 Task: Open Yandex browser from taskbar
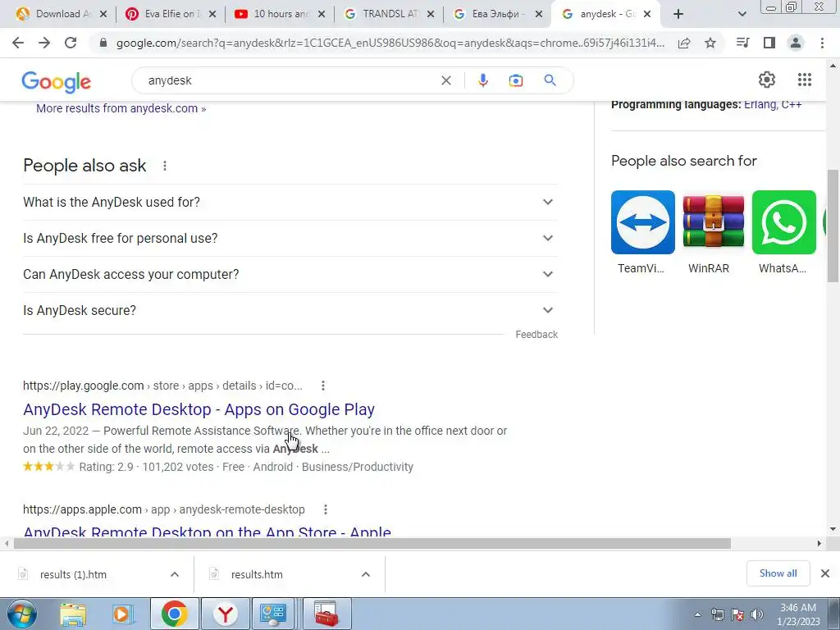(226, 614)
